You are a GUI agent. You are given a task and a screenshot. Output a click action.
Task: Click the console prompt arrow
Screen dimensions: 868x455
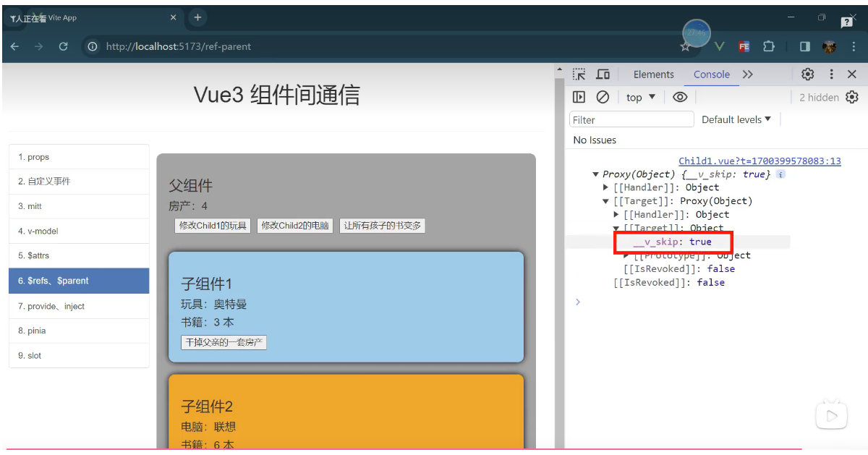click(x=577, y=302)
